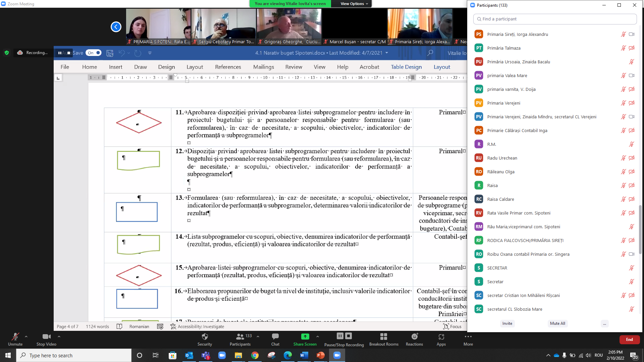Image resolution: width=644 pixels, height=362 pixels.
Task: Switch to the Table Design tab
Action: (406, 67)
